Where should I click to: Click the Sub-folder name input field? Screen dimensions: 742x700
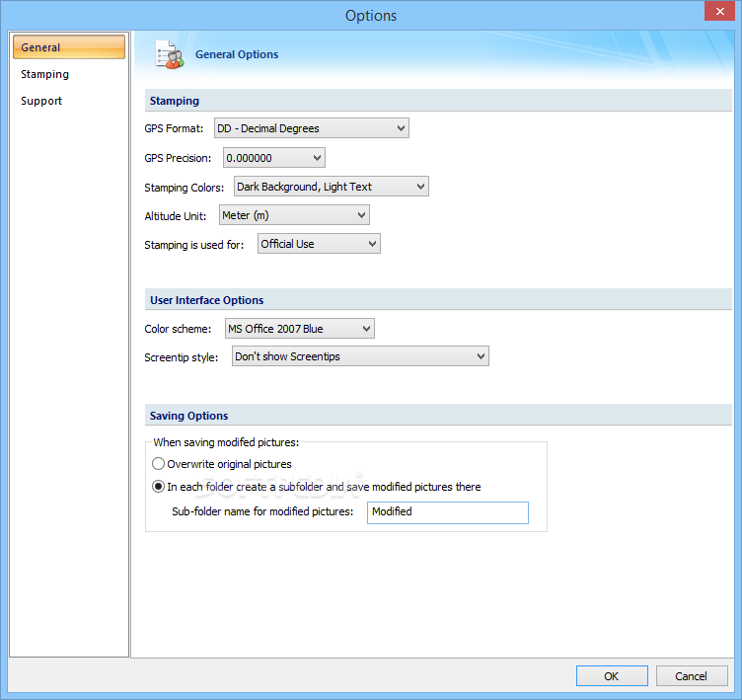click(x=448, y=512)
